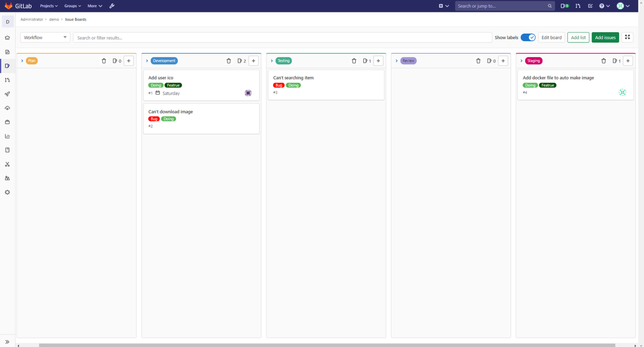This screenshot has height=347, width=644.
Task: Collapse the Plan list using its chevron
Action: (22, 60)
